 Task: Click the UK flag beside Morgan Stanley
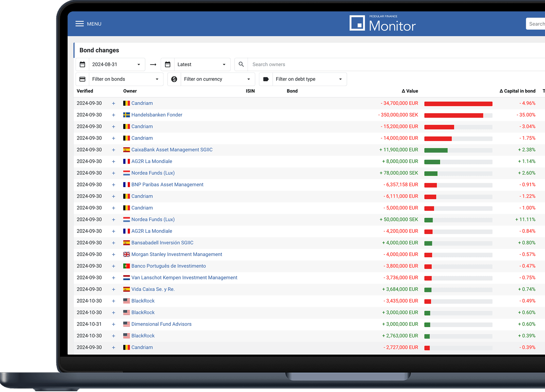[x=127, y=254]
